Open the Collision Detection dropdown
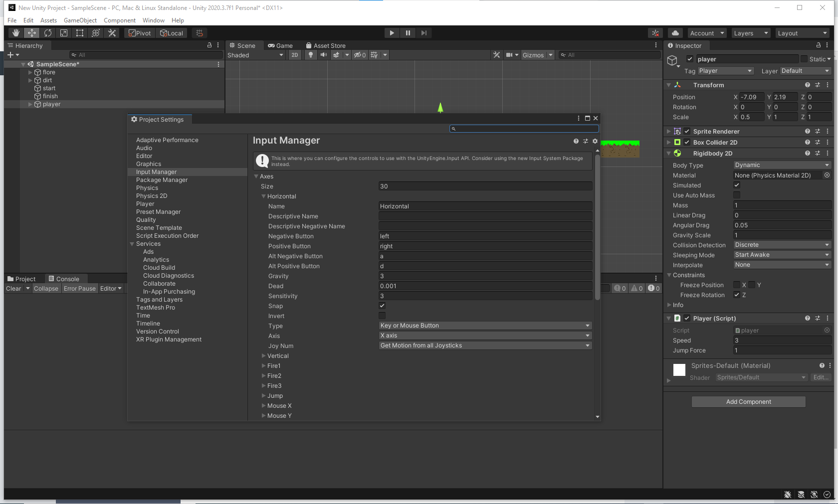838x504 pixels. point(782,245)
